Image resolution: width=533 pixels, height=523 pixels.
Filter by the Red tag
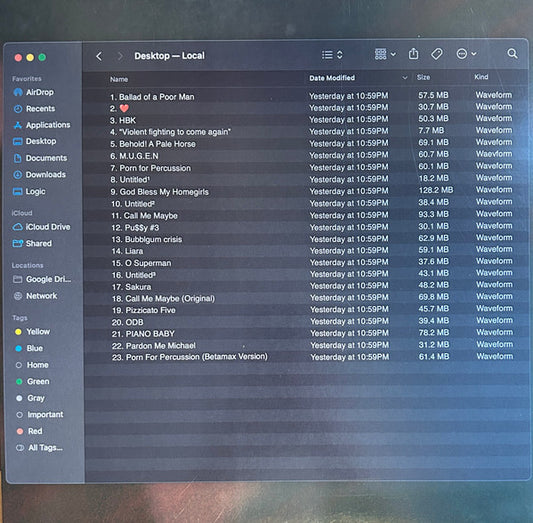click(29, 431)
